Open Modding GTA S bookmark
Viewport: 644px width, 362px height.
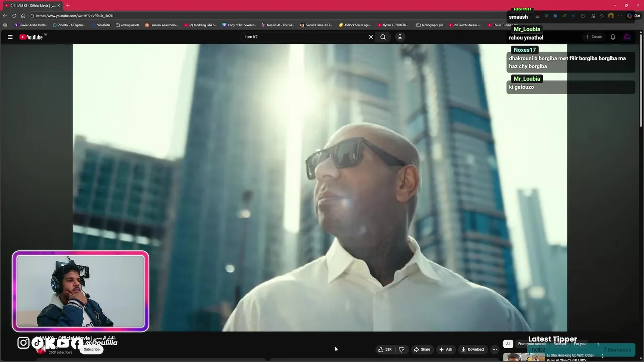point(200,25)
